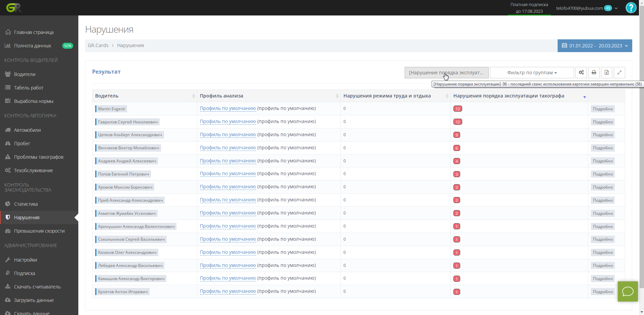Click violation badge 9 for Цепков
The image size is (644, 315).
click(456, 135)
